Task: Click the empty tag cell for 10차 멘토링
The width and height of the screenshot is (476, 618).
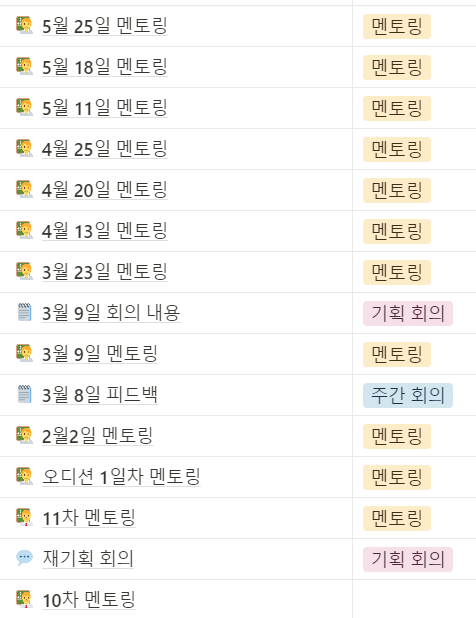Action: pyautogui.click(x=414, y=599)
